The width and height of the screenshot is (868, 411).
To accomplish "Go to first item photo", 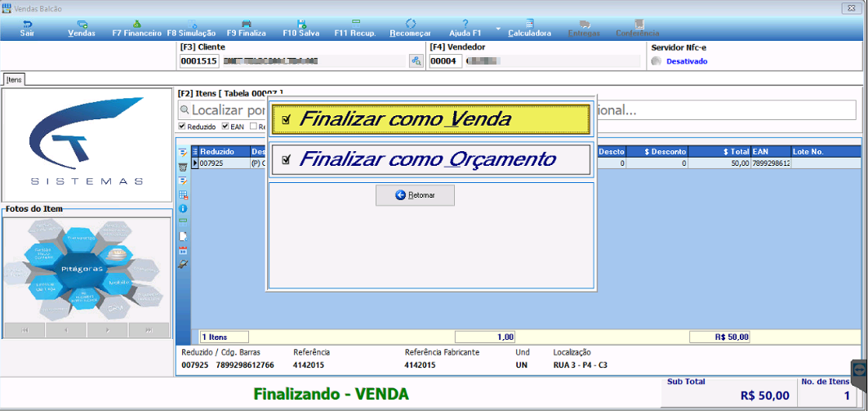I will 25,329.
